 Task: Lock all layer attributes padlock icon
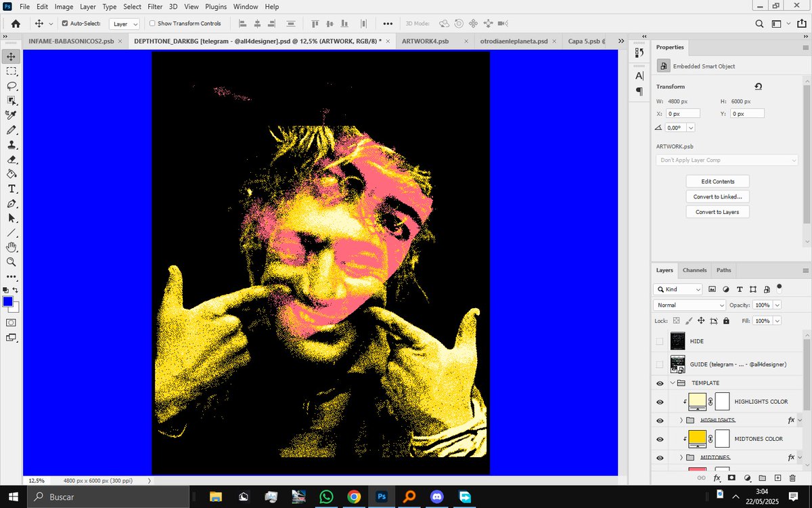(726, 321)
